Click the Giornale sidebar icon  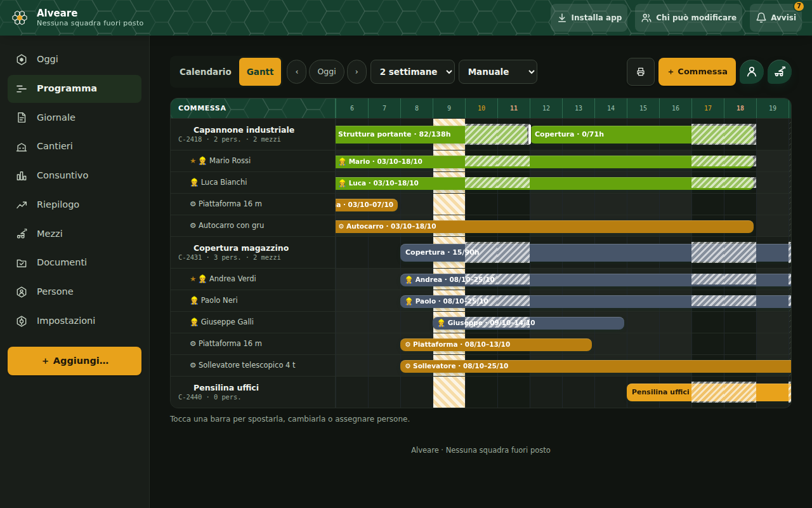(x=22, y=117)
